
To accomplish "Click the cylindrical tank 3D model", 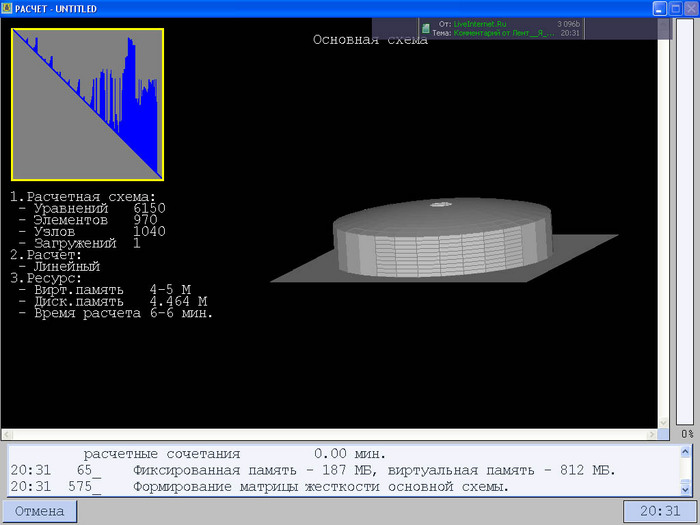I will (x=443, y=238).
